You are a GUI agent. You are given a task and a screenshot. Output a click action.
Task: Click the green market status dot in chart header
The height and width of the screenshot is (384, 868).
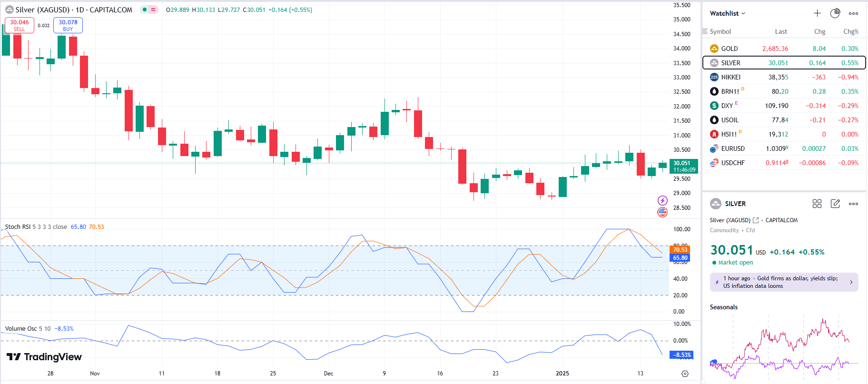click(145, 10)
